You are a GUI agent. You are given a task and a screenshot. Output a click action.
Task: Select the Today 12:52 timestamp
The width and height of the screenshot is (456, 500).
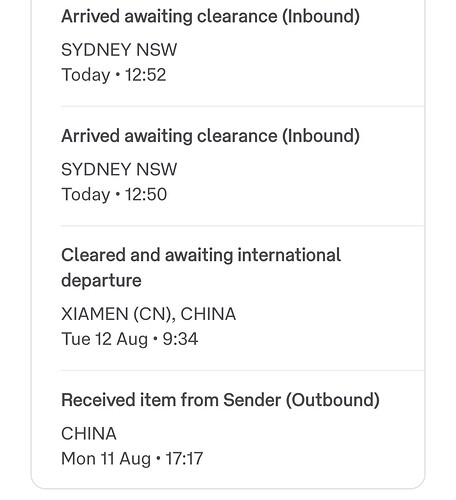click(x=114, y=75)
